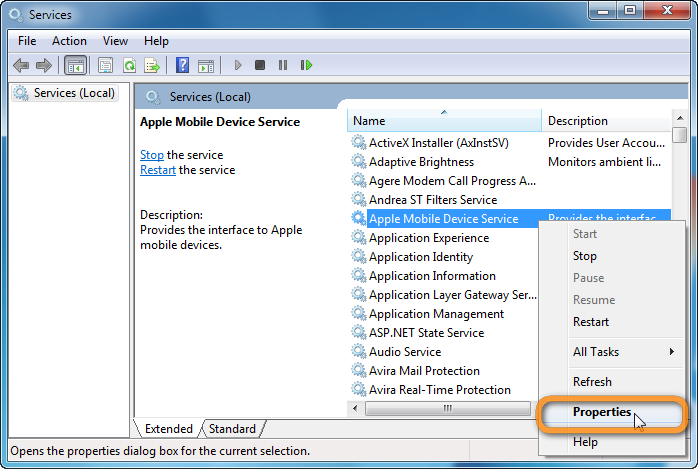Click the green Refresh toolbar icon
The height and width of the screenshot is (469, 698).
pos(130,65)
